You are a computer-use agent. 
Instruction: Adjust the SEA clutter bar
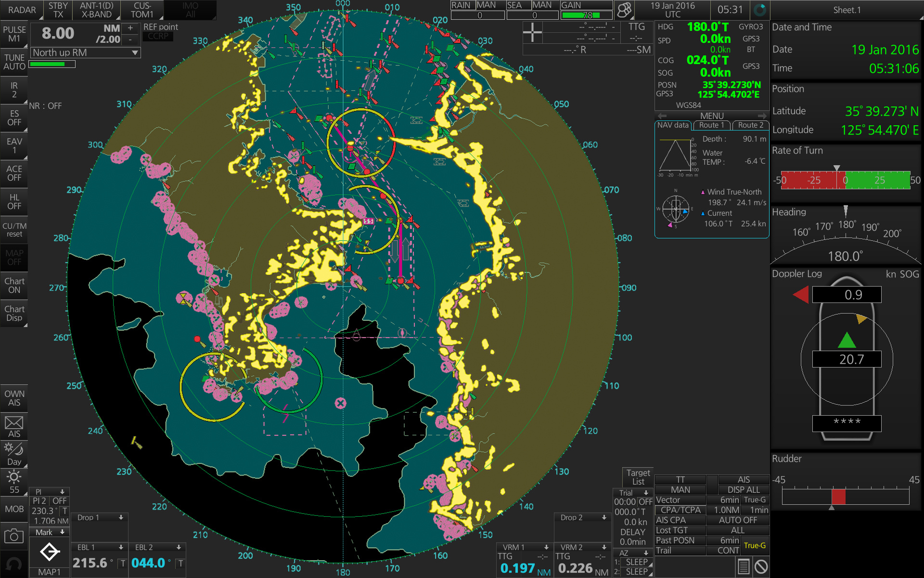coord(533,15)
